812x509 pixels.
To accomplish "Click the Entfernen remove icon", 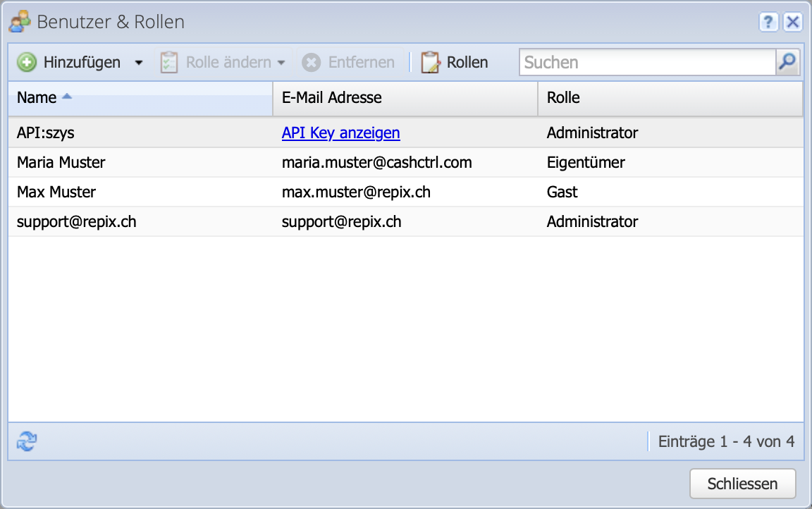I will pos(312,62).
